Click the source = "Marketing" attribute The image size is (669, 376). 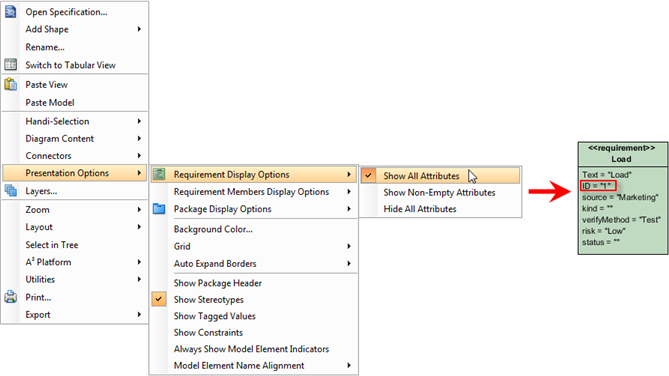620,197
